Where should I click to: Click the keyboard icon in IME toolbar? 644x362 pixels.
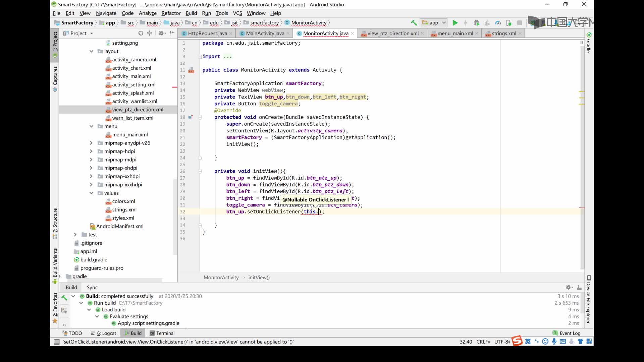click(x=563, y=342)
